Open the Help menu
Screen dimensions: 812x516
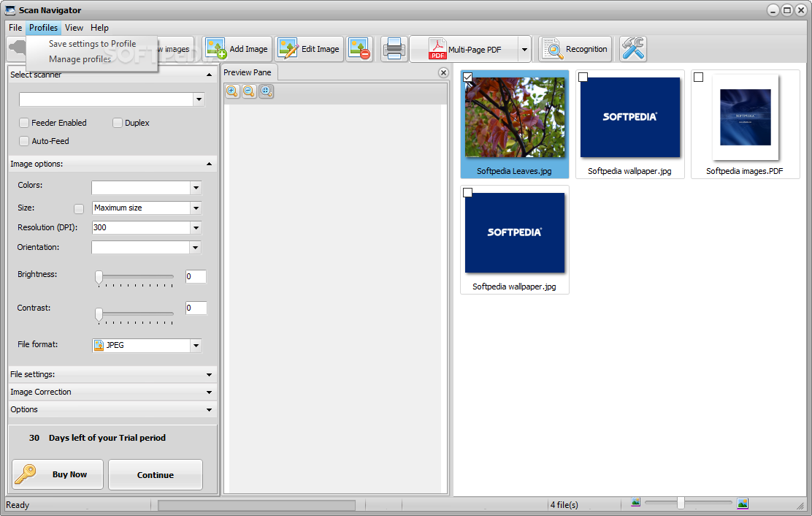tap(99, 28)
